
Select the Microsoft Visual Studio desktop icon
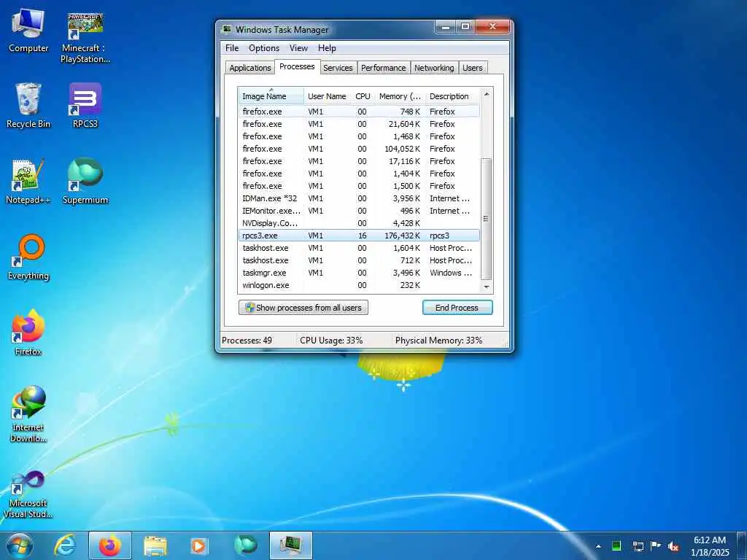tap(28, 494)
